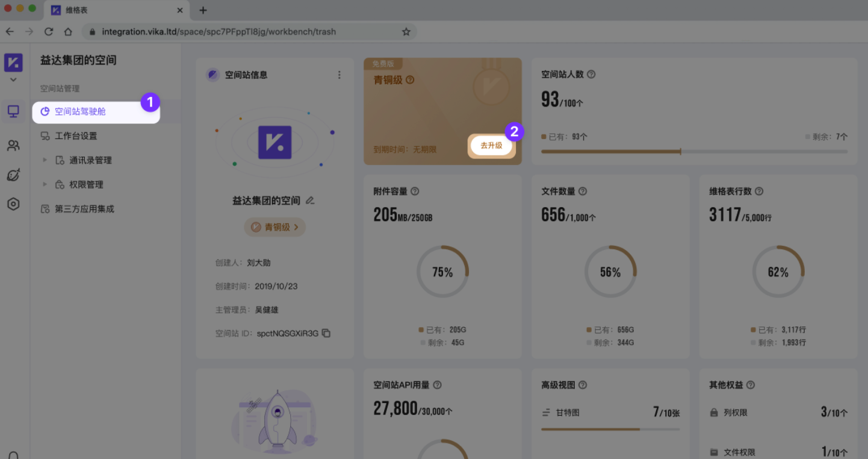868x459 pixels.
Task: Click the browser address bar URL
Action: pyautogui.click(x=219, y=32)
